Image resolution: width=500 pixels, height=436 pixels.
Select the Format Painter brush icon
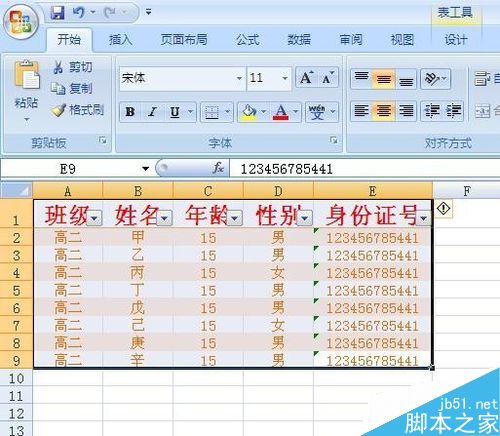59,110
